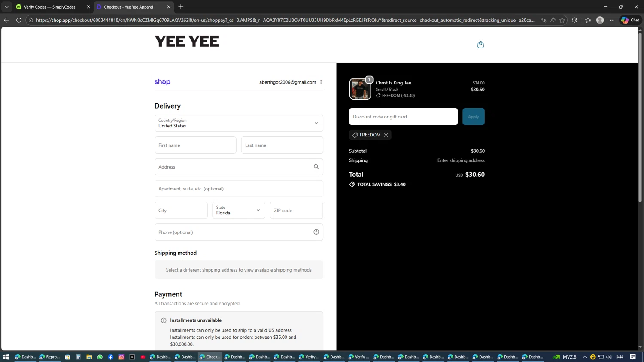Image resolution: width=644 pixels, height=362 pixels.
Task: View site information lock icon
Action: (31, 20)
